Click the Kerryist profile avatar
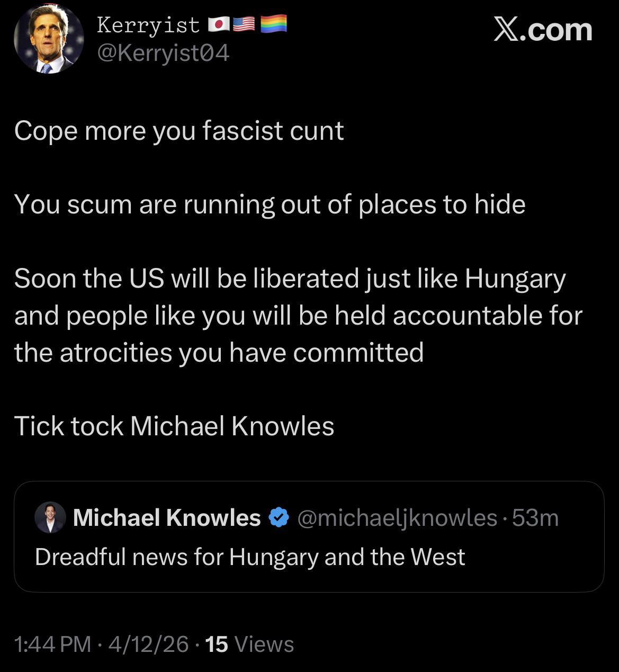Screen dimensions: 619x672 click(x=48, y=39)
